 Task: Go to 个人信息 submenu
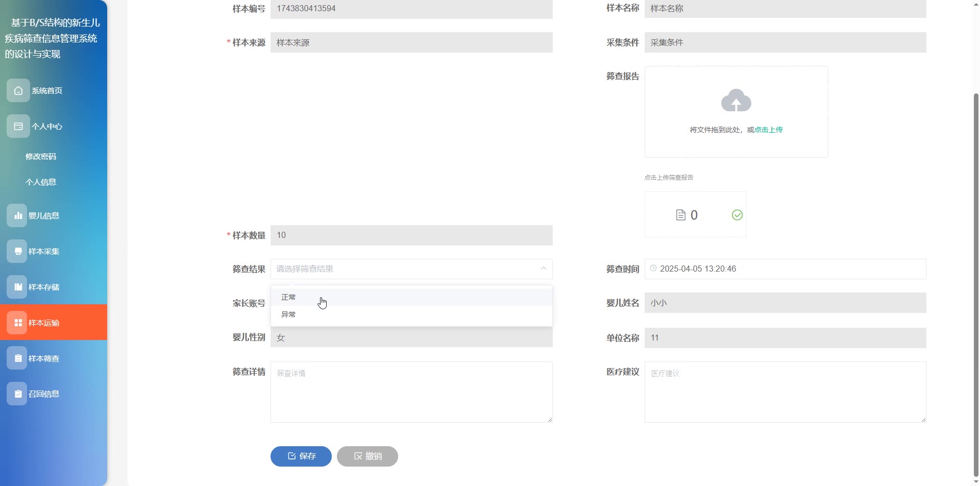[41, 182]
